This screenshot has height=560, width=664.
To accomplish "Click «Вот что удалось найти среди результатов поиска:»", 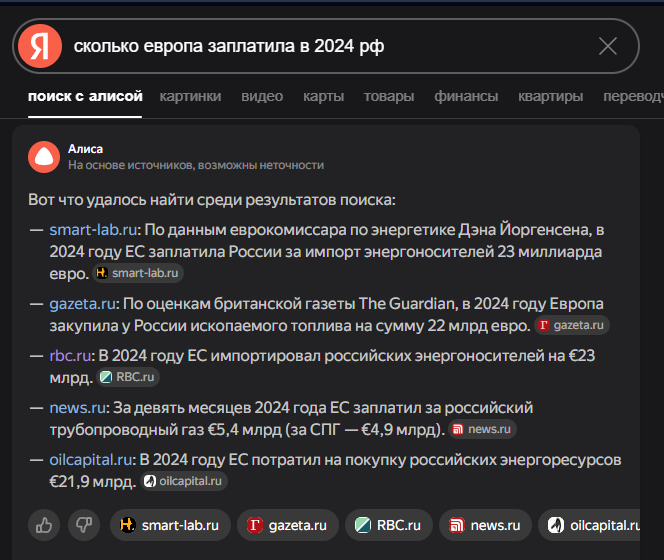I will coord(212,200).
